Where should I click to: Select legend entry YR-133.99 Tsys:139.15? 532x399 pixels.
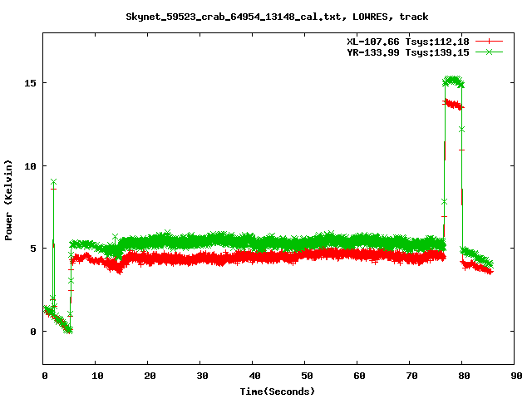point(408,52)
